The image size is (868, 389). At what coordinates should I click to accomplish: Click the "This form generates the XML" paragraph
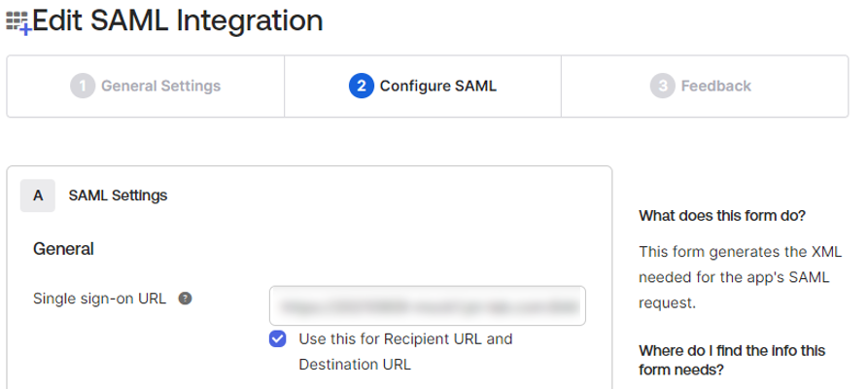coord(740,277)
